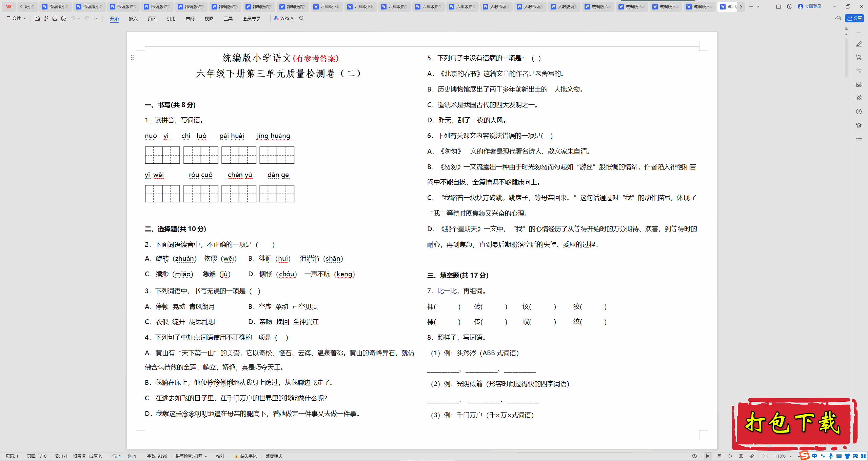Open spell check 拼写检查 dropdown
The width and height of the screenshot is (868, 461).
tap(191, 456)
